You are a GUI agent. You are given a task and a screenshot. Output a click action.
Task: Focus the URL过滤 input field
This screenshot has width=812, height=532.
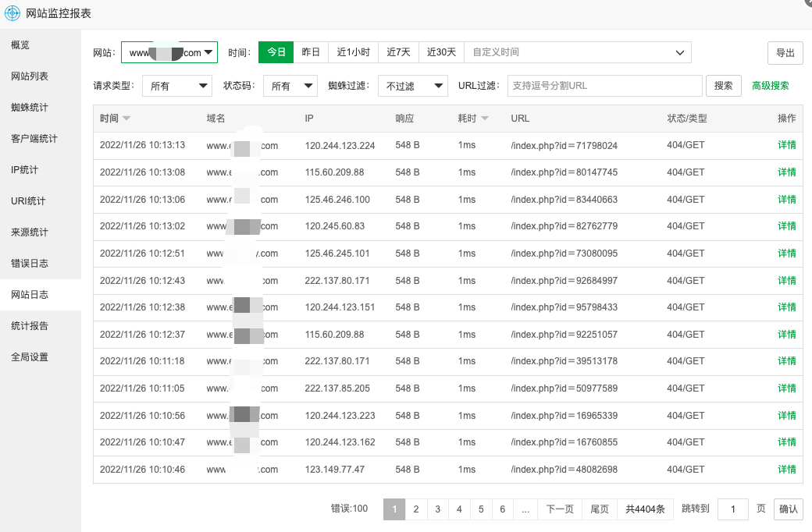605,86
